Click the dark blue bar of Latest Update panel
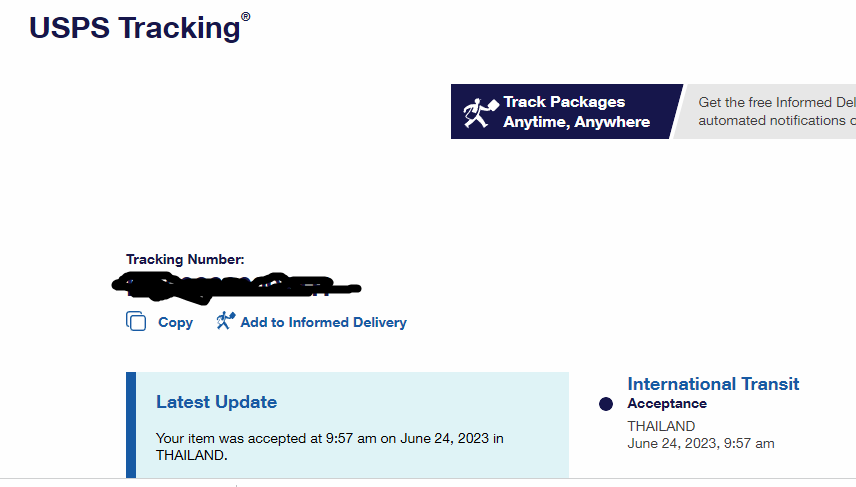 coord(131,425)
